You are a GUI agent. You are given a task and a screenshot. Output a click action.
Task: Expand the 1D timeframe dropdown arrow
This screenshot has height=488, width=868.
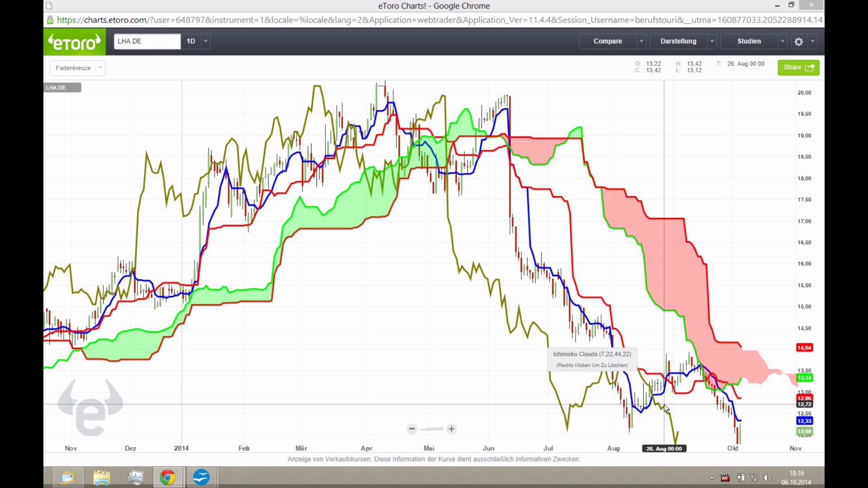point(206,41)
